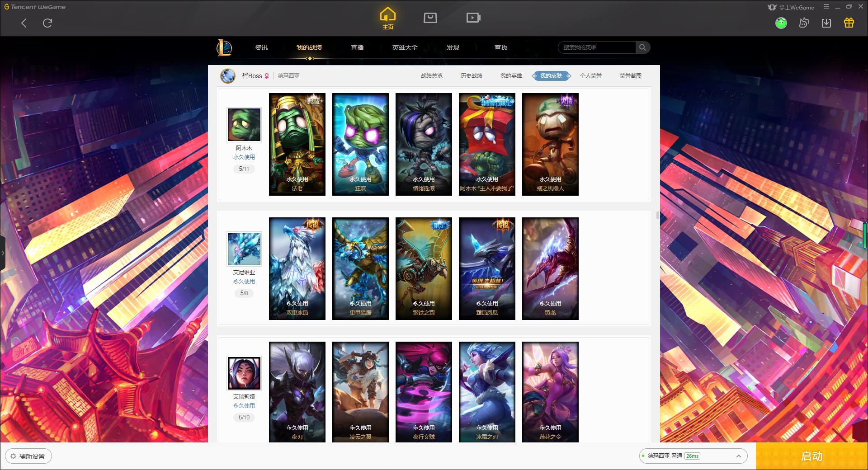Image resolution: width=868 pixels, height=470 pixels.
Task: Open the 德玛西亚 网通 server dropdown
Action: point(693,456)
